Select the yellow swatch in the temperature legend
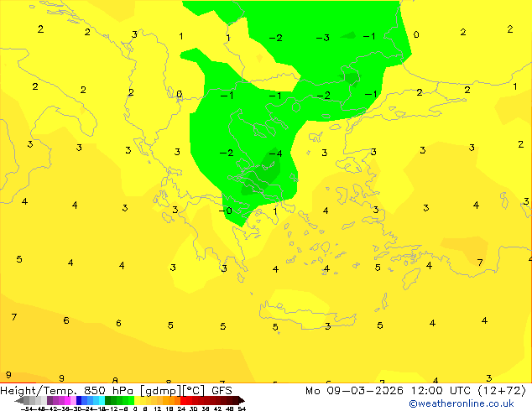The height and width of the screenshot is (411, 532). [137, 400]
